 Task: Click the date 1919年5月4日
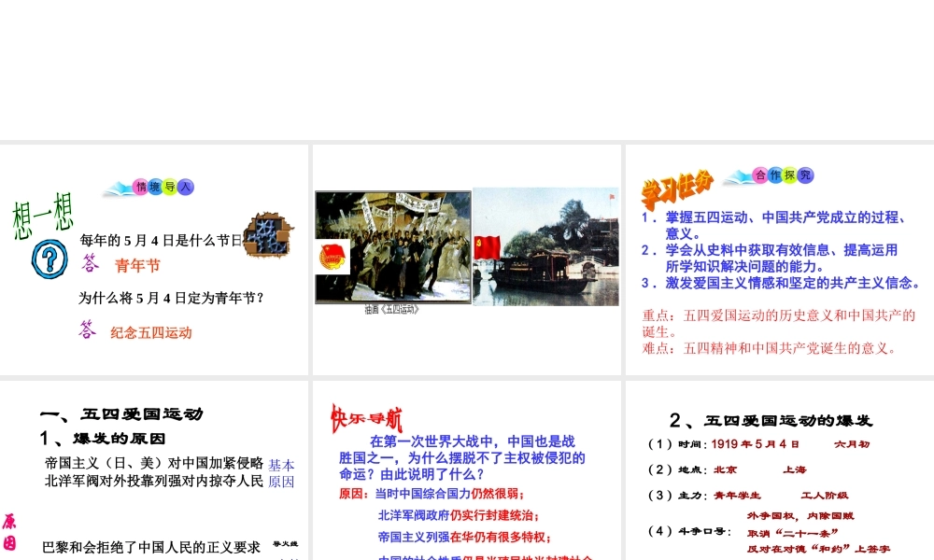(x=756, y=444)
